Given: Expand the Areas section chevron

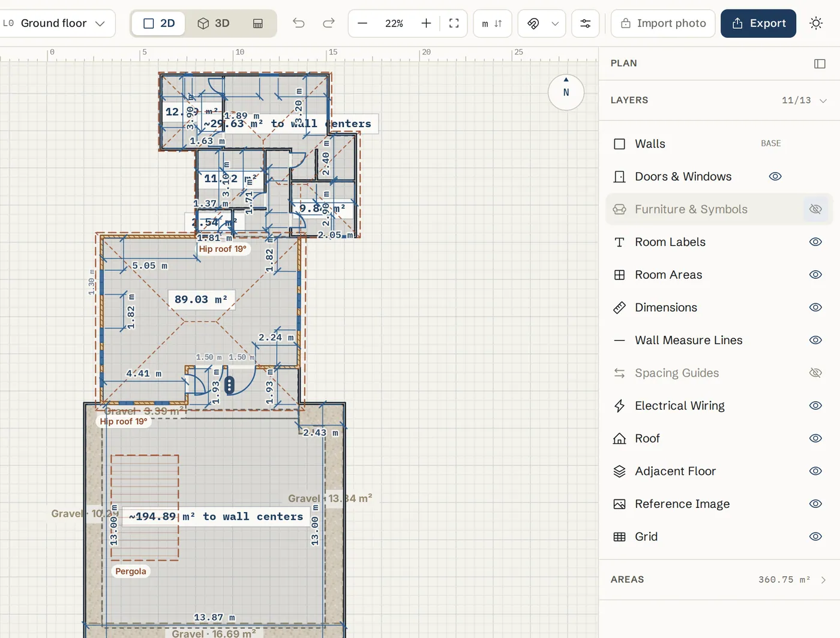Looking at the screenshot, I should coord(823,580).
